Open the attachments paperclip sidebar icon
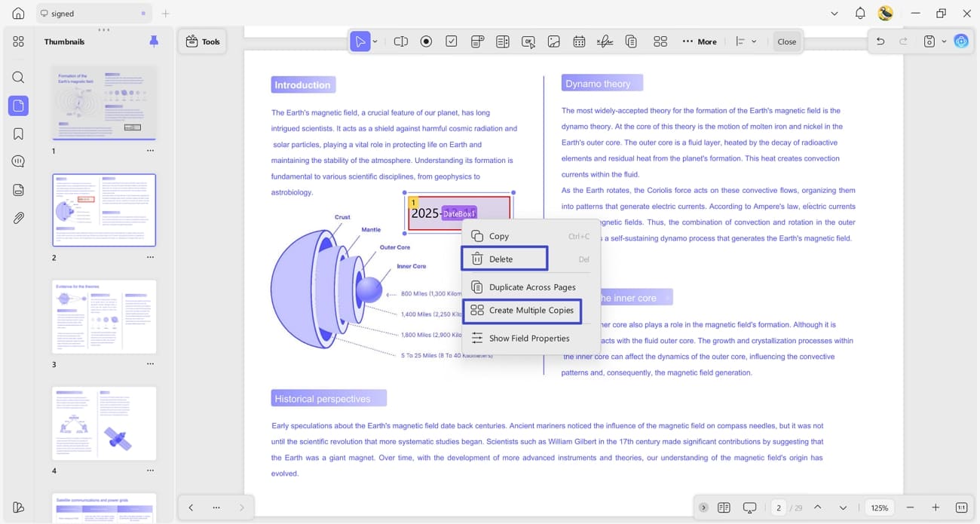The height and width of the screenshot is (524, 980). coord(18,218)
